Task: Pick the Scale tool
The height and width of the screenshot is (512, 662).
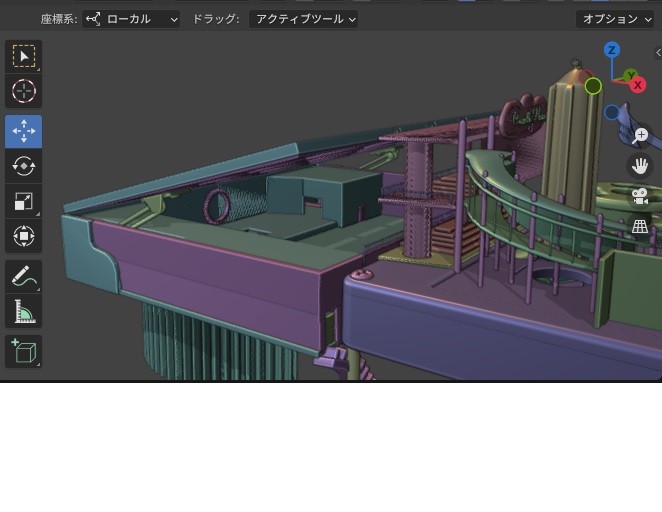Action: point(24,201)
